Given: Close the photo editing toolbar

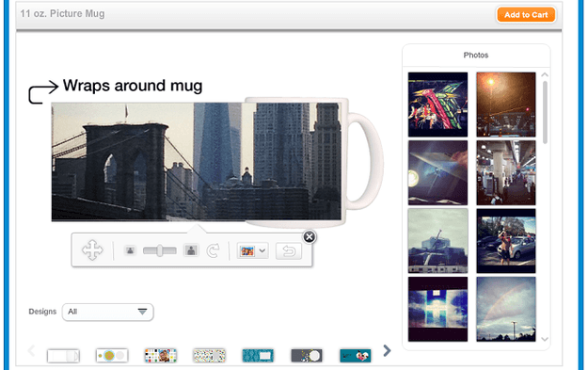Looking at the screenshot, I should click(309, 237).
